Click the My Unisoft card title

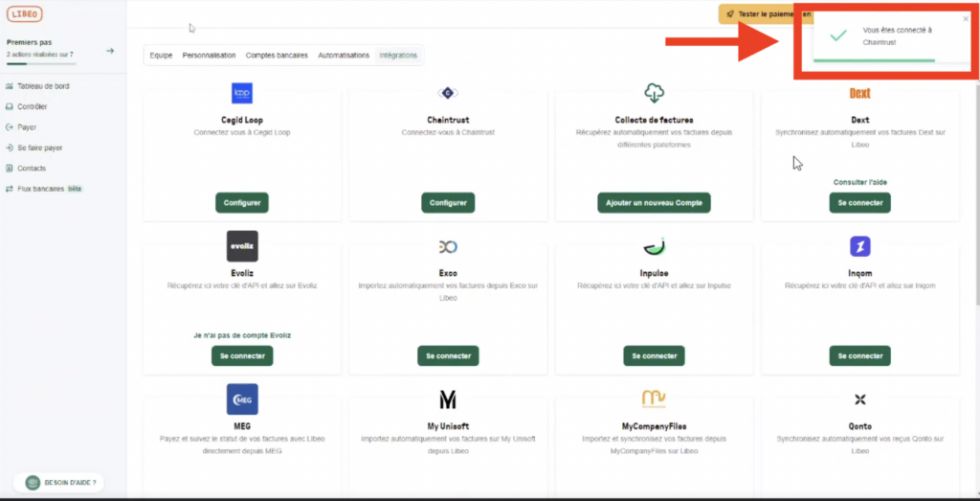[x=448, y=426]
